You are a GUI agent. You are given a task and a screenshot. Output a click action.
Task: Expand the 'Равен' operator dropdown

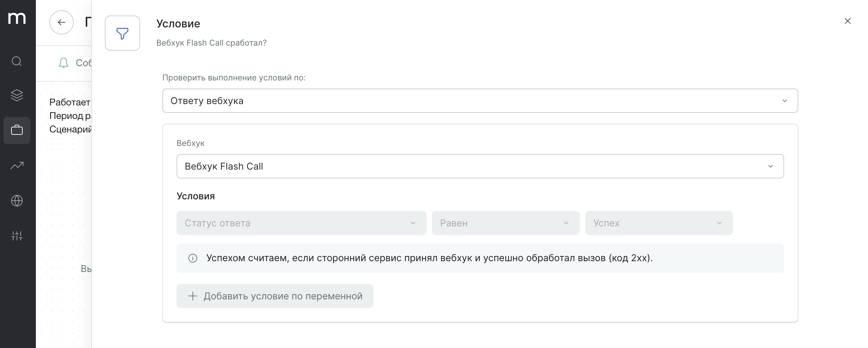coord(506,223)
